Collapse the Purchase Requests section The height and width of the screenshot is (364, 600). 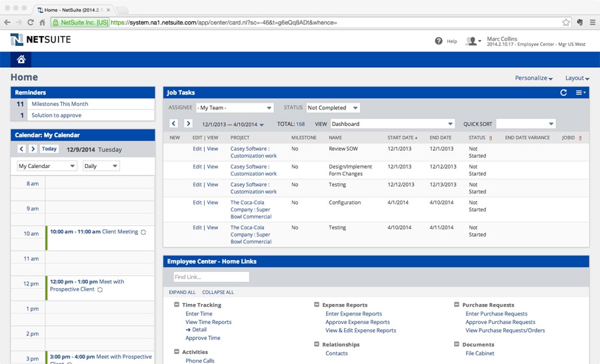click(457, 305)
